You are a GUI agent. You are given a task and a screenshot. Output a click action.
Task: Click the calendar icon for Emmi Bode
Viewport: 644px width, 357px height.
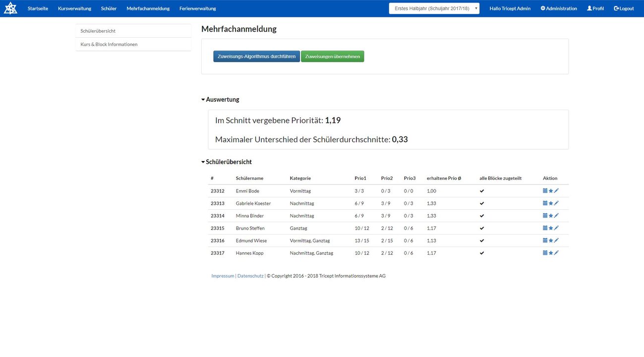(545, 190)
